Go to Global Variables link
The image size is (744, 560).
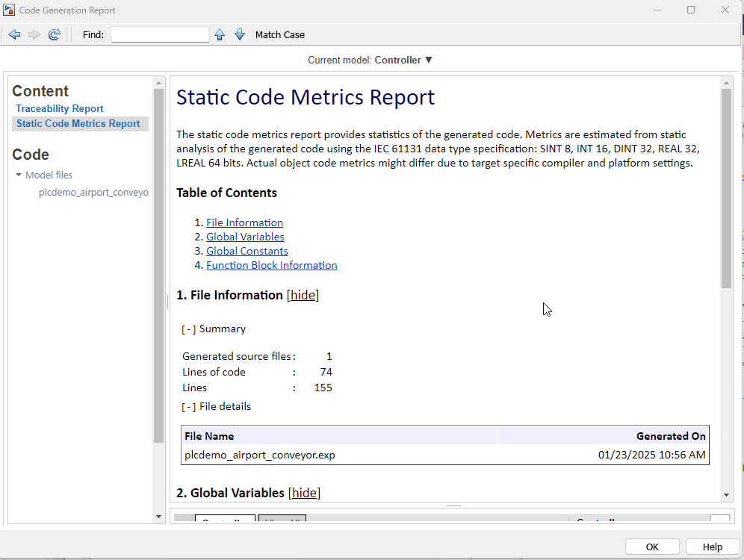[245, 237]
